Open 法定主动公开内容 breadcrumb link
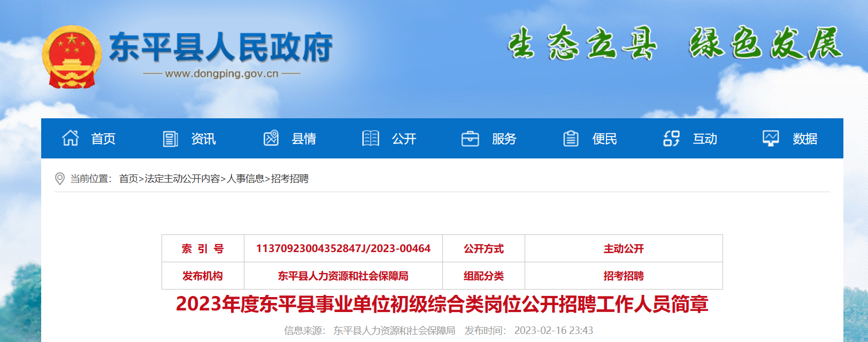 pyautogui.click(x=182, y=179)
